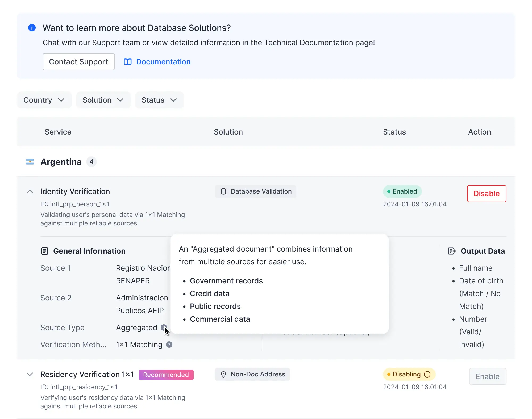The height and width of the screenshot is (419, 532).
Task: Click the Argentina flag icon
Action: 30,162
